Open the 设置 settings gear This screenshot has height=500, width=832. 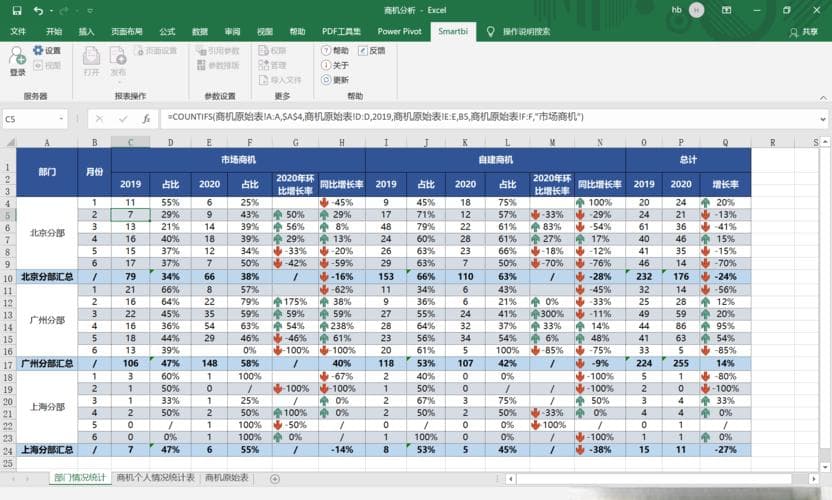47,50
